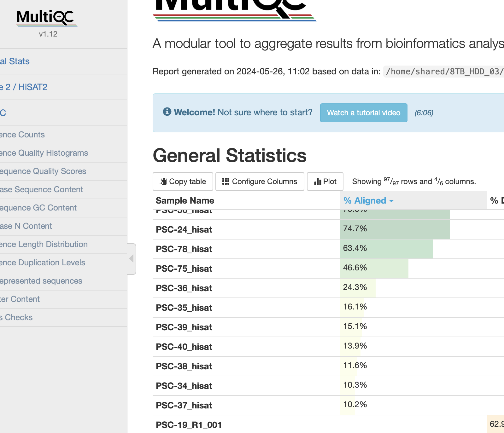Click the (6:06) video duration text

click(x=424, y=113)
